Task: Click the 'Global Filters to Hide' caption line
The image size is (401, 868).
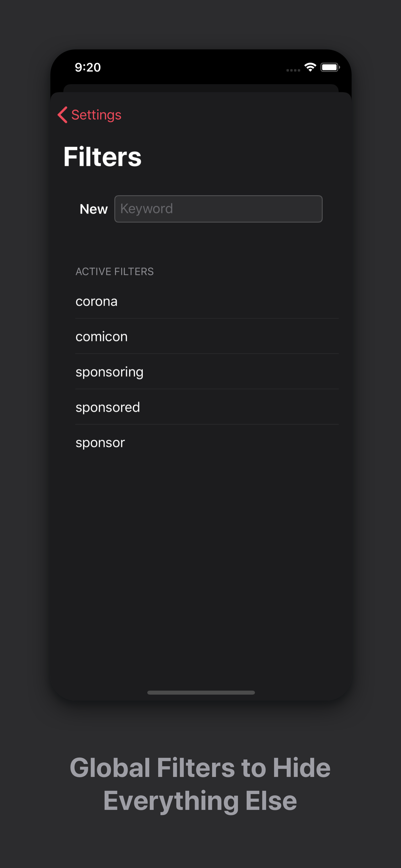Action: point(200,768)
